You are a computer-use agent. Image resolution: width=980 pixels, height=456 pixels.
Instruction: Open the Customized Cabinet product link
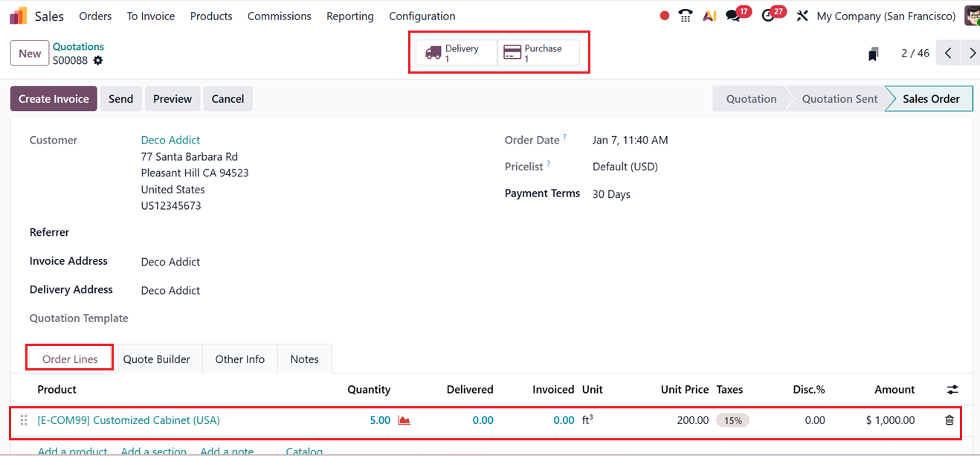(x=129, y=420)
